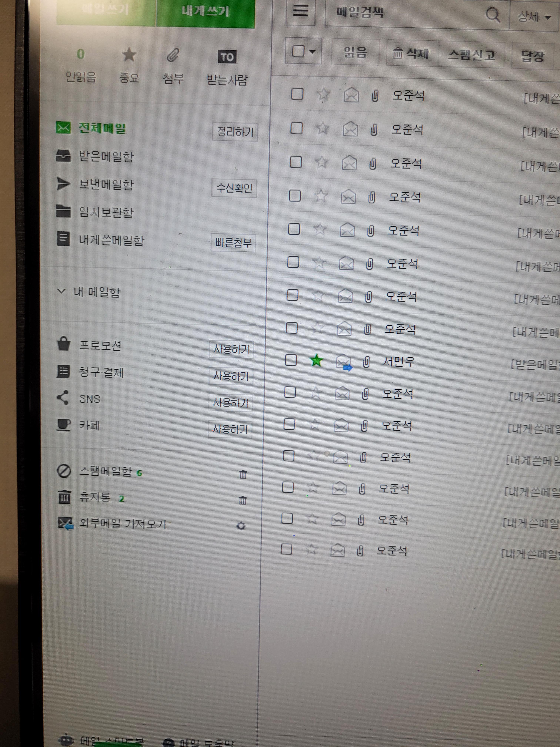This screenshot has height=747, width=560.
Task: Empty 휴지통 using its trash icon
Action: [x=242, y=500]
